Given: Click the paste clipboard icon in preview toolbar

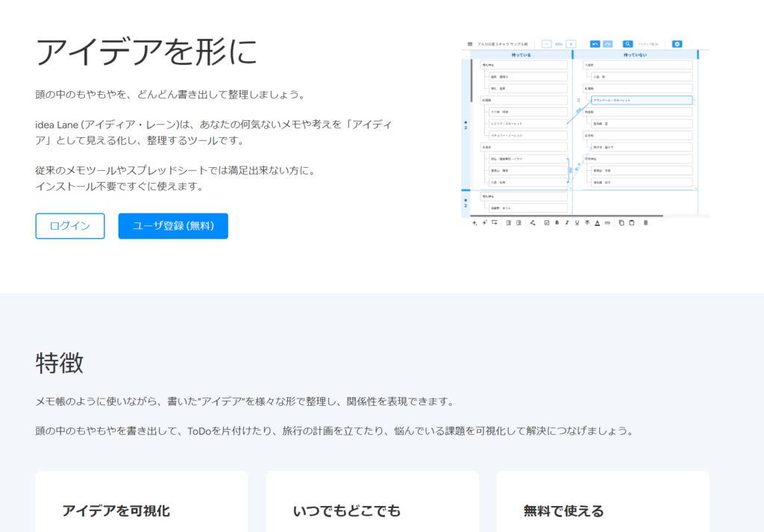Looking at the screenshot, I should click(x=631, y=222).
